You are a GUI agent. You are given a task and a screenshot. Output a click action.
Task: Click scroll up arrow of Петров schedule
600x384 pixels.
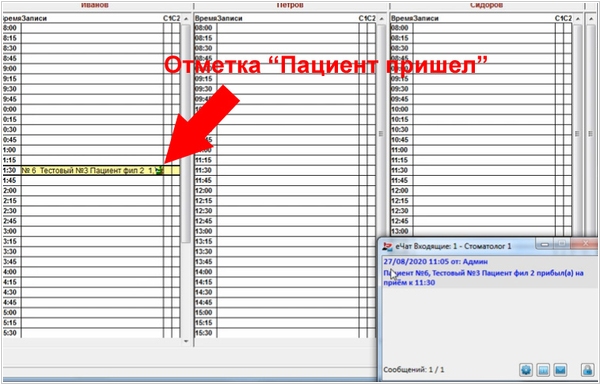[381, 18]
